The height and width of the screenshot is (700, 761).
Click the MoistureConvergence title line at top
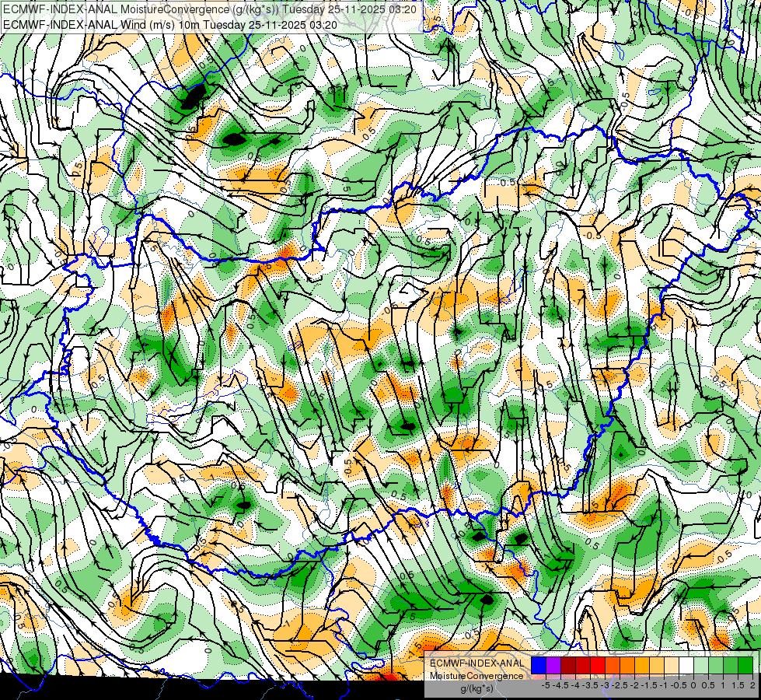point(209,9)
